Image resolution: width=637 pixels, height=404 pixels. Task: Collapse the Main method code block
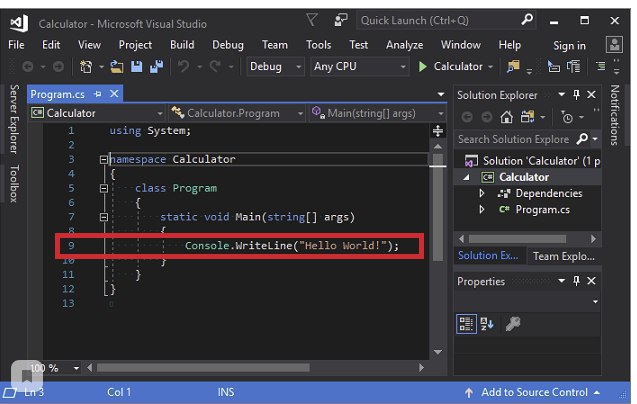pos(104,217)
